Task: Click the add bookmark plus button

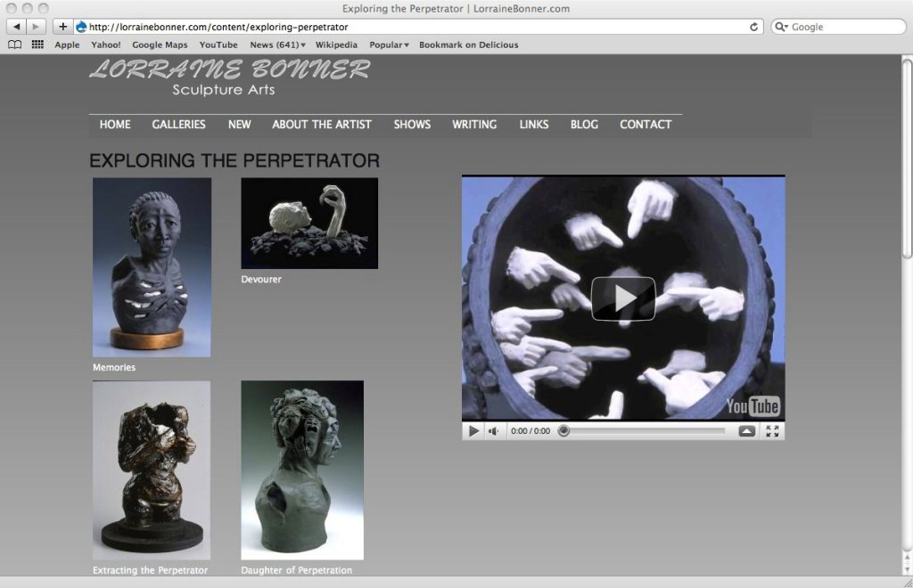Action: coord(62,27)
